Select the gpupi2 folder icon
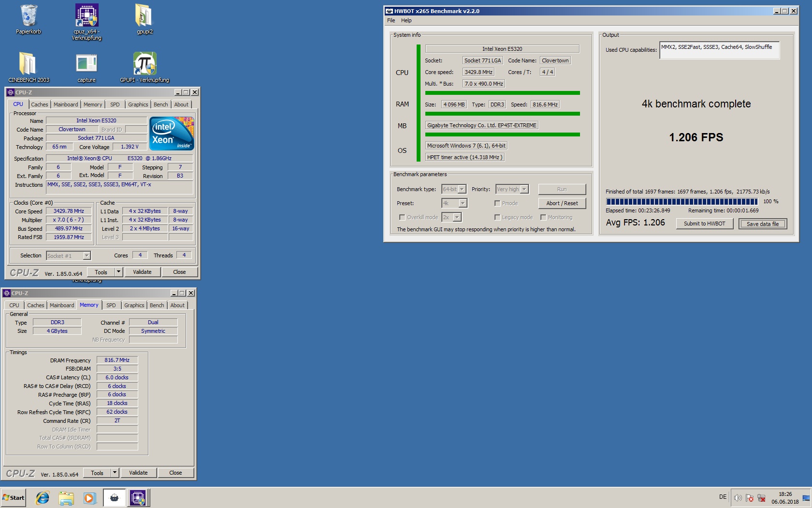 tap(144, 19)
